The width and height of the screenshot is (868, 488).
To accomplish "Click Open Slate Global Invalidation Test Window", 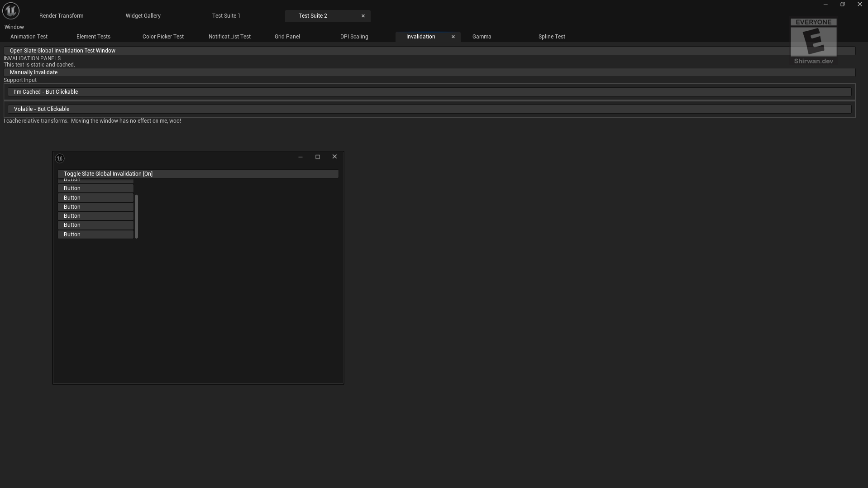I will pos(429,51).
